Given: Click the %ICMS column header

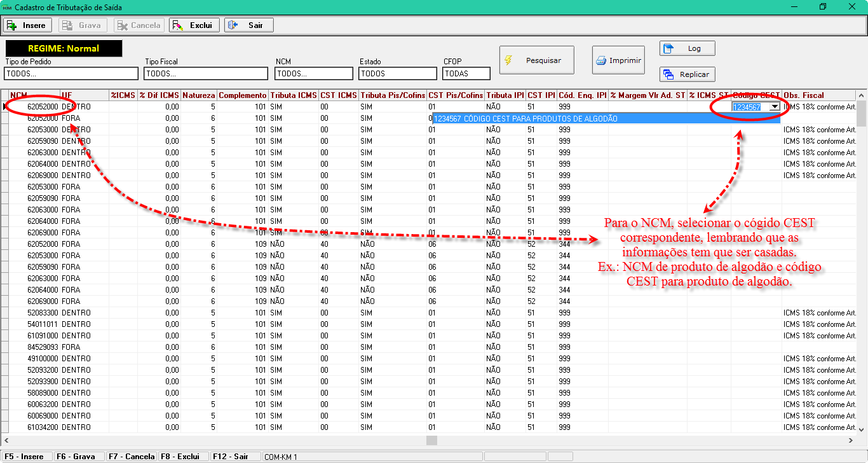Looking at the screenshot, I should pyautogui.click(x=123, y=95).
